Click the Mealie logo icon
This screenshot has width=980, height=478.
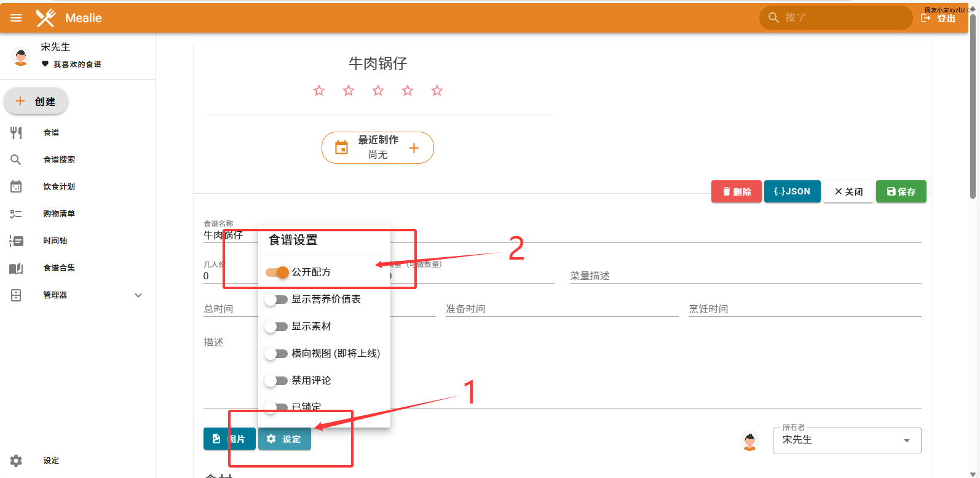[x=45, y=18]
